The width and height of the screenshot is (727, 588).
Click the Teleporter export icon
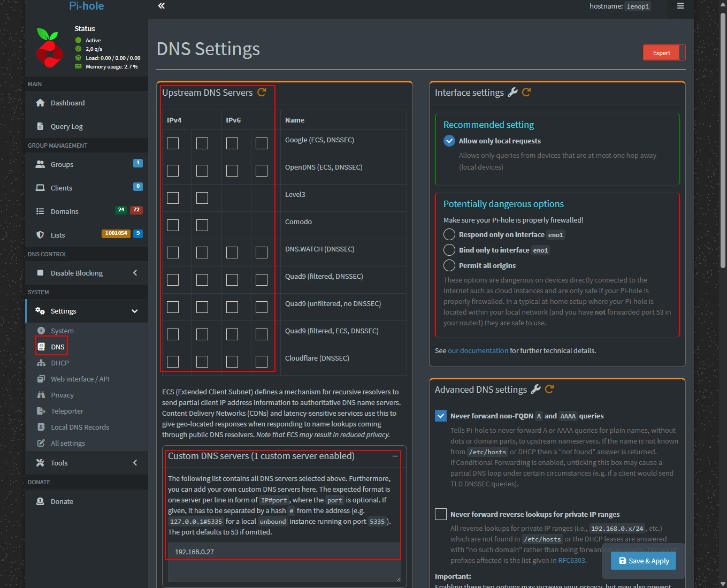41,411
